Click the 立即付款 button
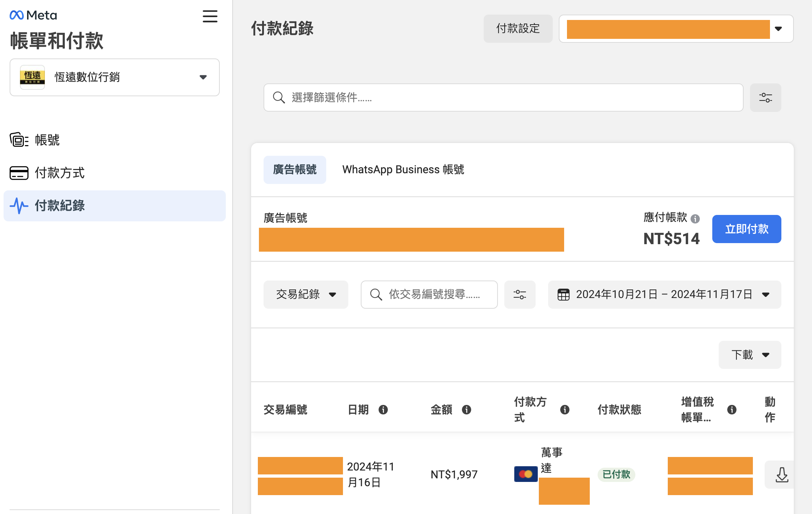812x514 pixels. [746, 229]
